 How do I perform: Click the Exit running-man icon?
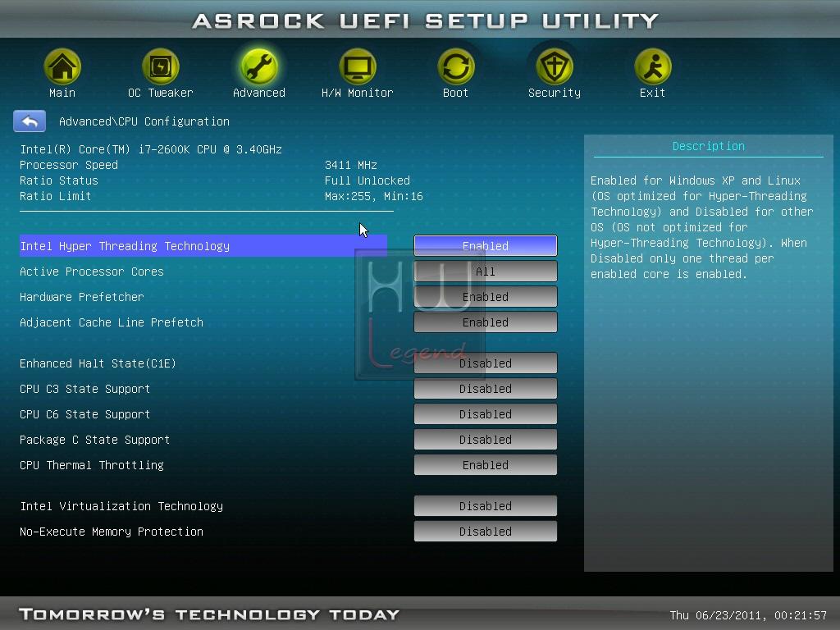coord(652,66)
